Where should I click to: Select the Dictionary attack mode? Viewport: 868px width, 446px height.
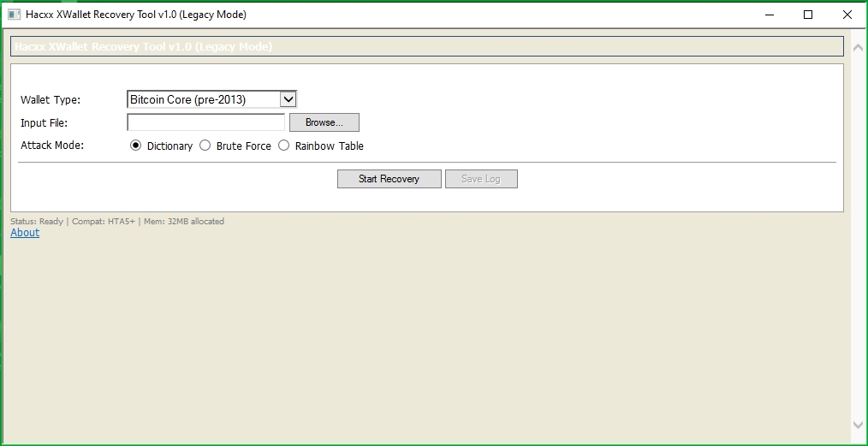135,146
